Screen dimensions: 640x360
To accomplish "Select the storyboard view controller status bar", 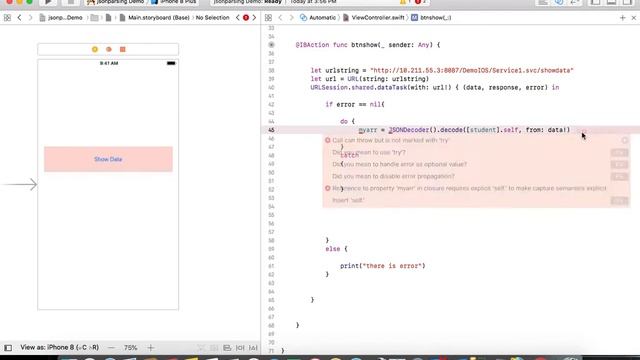I will [108, 63].
